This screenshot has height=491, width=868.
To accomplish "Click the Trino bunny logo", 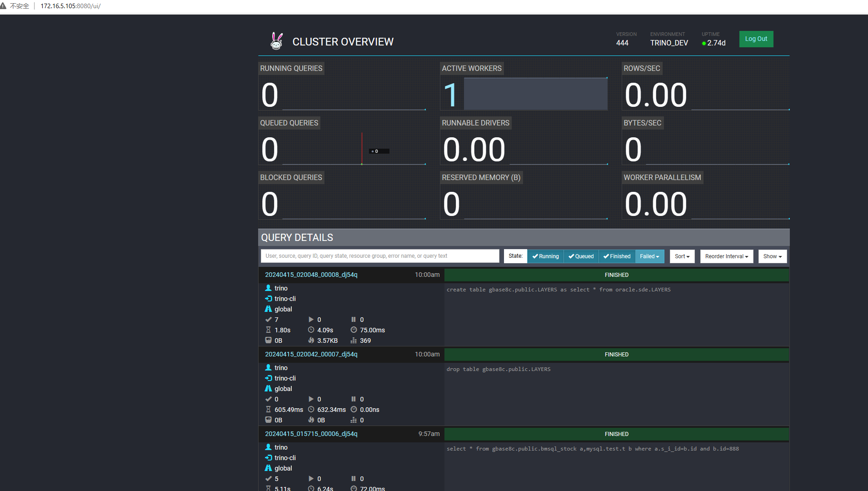I will coord(276,41).
